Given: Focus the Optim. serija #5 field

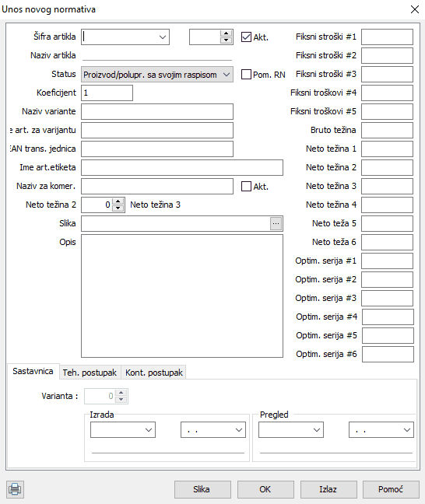Looking at the screenshot, I should coord(388,335).
